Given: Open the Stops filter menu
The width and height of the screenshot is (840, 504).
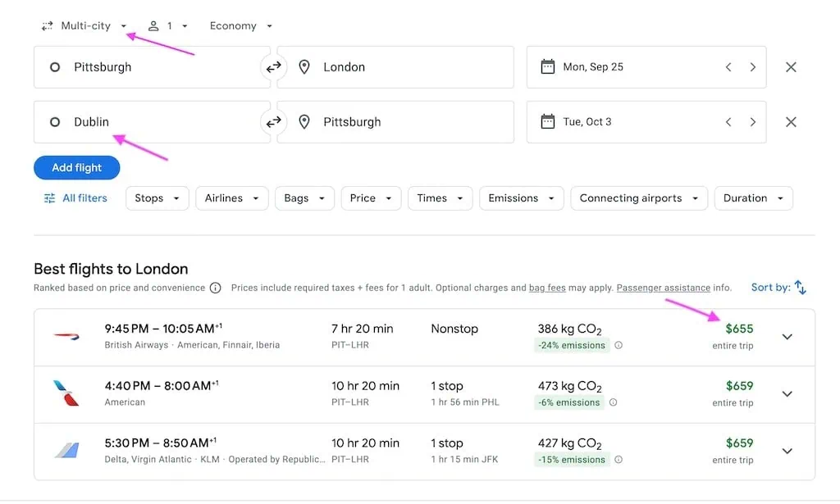Looking at the screenshot, I should [157, 198].
